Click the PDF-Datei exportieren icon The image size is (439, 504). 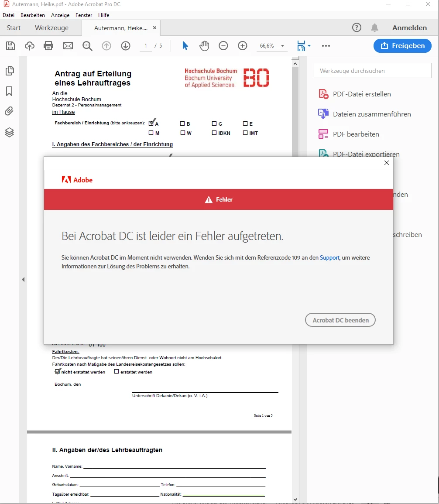323,153
